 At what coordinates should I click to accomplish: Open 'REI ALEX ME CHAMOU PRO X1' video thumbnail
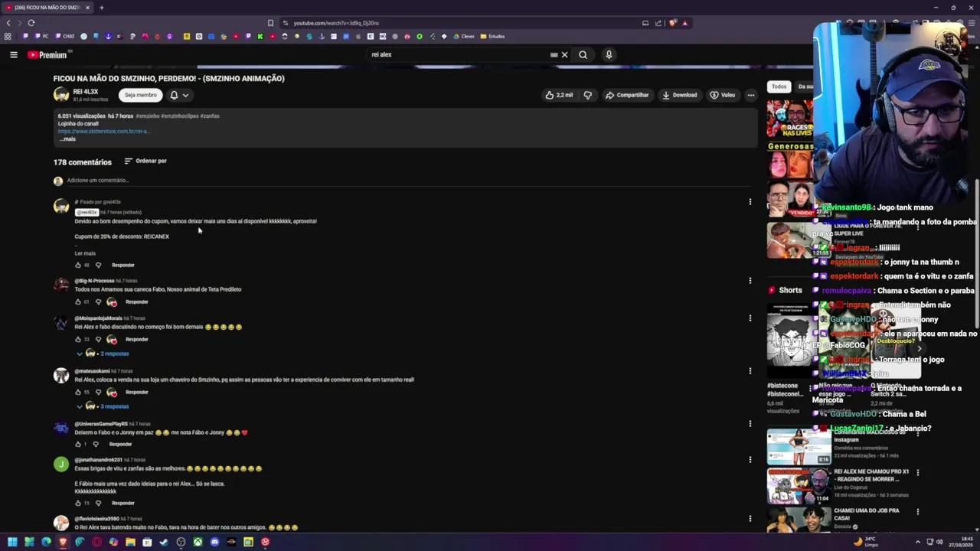(799, 485)
